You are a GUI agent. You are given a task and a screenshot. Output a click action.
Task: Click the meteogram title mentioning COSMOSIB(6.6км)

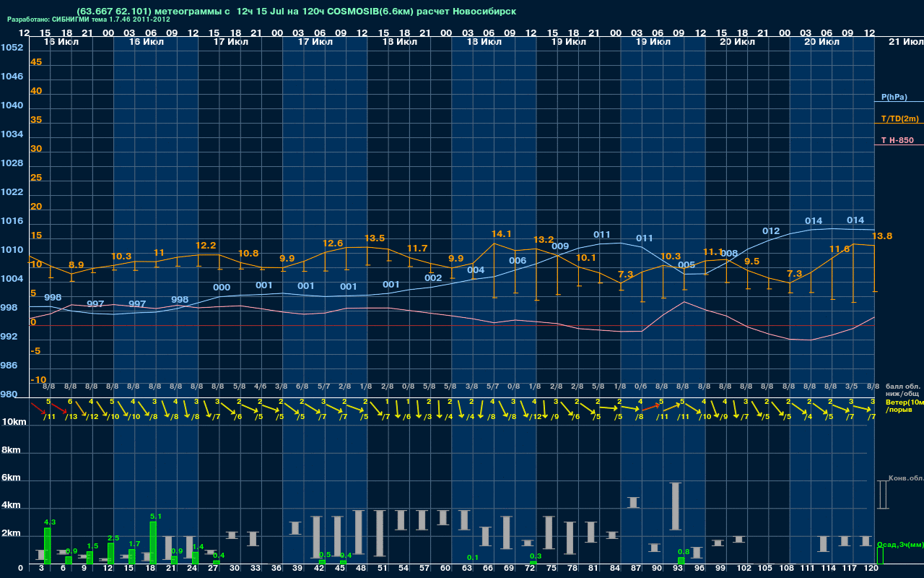pyautogui.click(x=296, y=12)
